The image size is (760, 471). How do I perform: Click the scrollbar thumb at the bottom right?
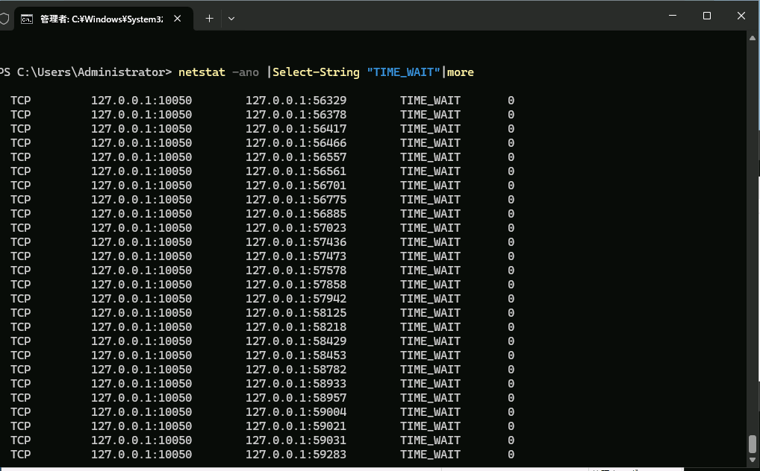coord(752,444)
